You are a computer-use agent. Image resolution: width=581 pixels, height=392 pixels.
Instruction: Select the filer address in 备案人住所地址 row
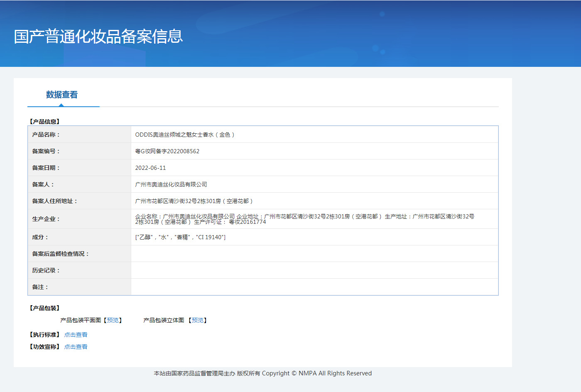[x=194, y=201]
